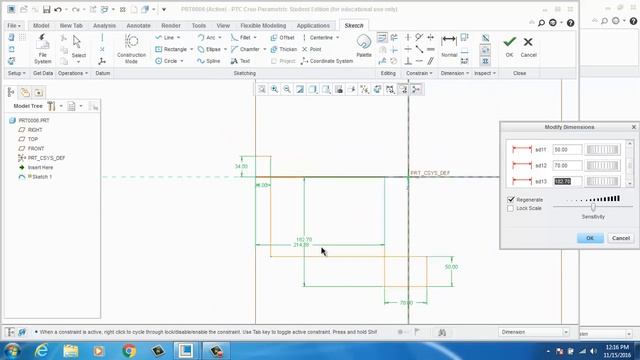Open the File menu
This screenshot has width=640, height=360.
point(13,26)
